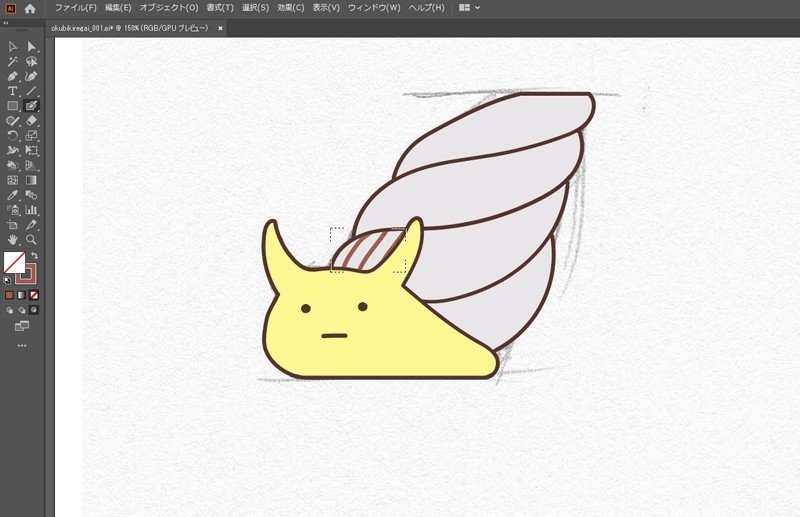800x517 pixels.
Task: Select the Artboard tool
Action: click(x=13, y=225)
